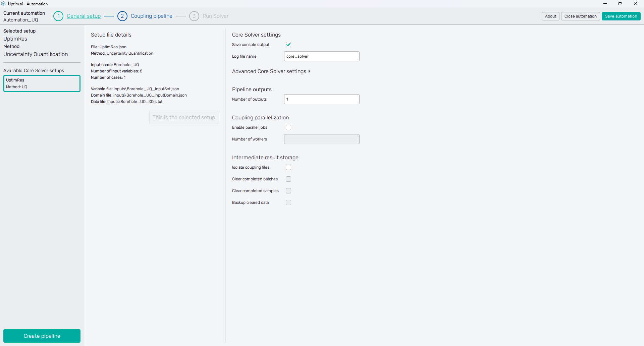Open the General setup step link
644x346 pixels.
(84, 16)
